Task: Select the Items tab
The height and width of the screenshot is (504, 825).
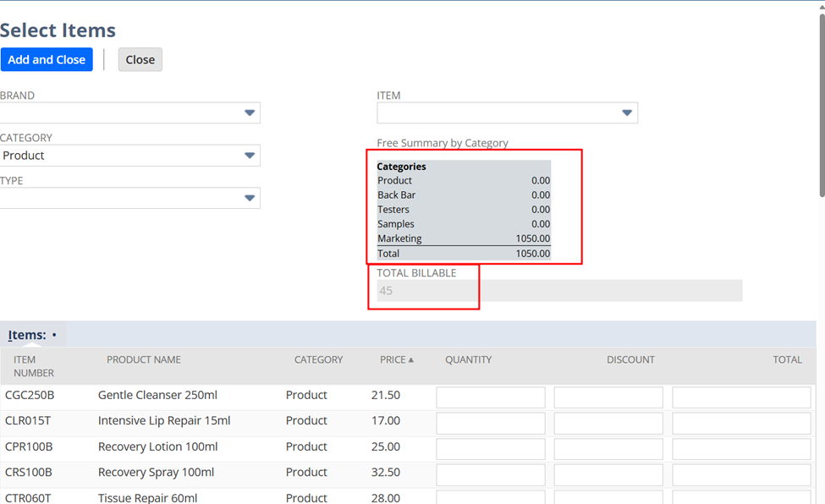Action: coord(27,335)
